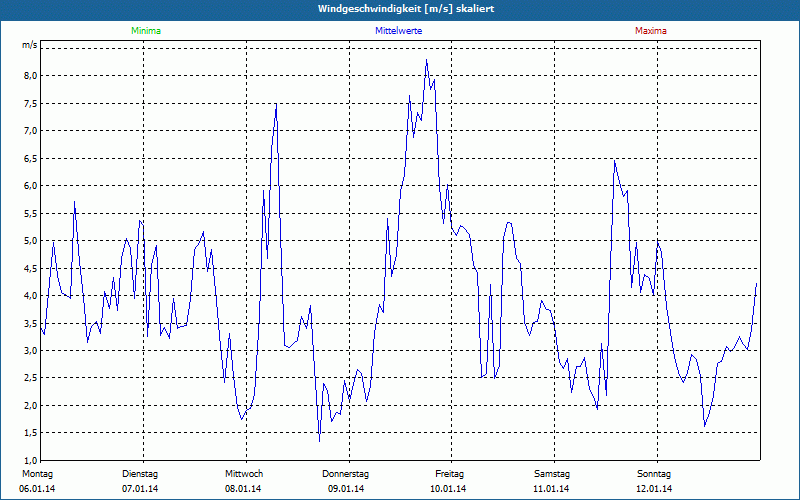The image size is (800, 500).
Task: Click the 5,0 y-axis value
Action: tap(31, 241)
